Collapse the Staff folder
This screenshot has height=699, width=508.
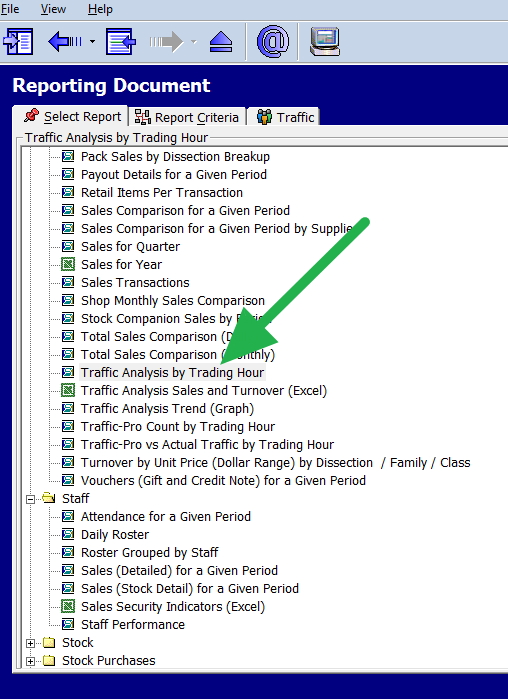coord(30,499)
